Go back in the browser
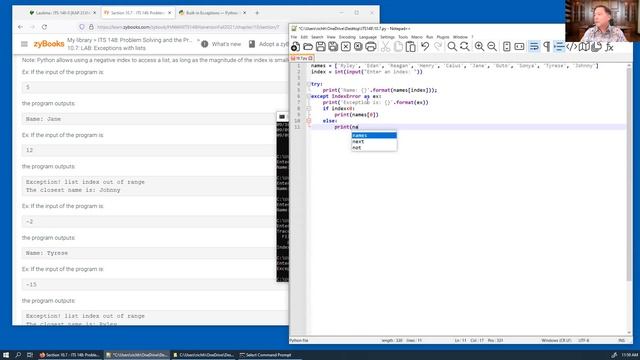 click(20, 27)
